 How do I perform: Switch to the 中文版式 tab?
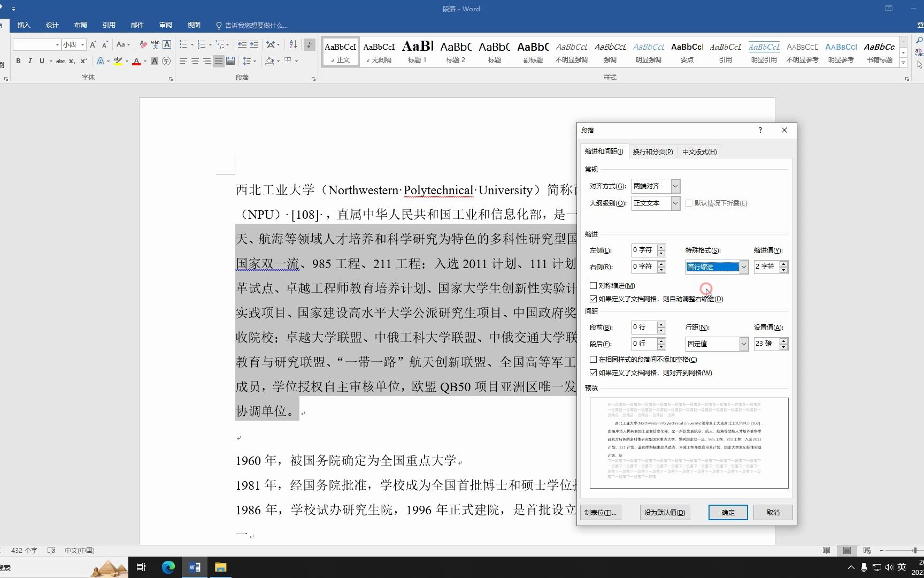[699, 152]
